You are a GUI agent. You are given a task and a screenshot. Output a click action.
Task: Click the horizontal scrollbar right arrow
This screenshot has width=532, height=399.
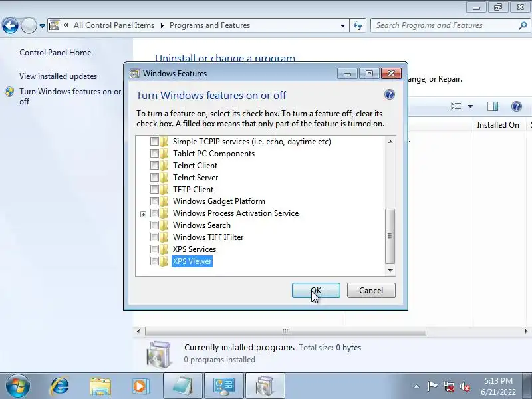pos(526,331)
